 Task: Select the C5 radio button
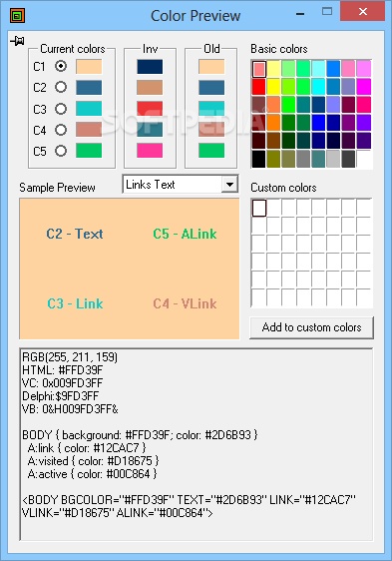pos(61,151)
